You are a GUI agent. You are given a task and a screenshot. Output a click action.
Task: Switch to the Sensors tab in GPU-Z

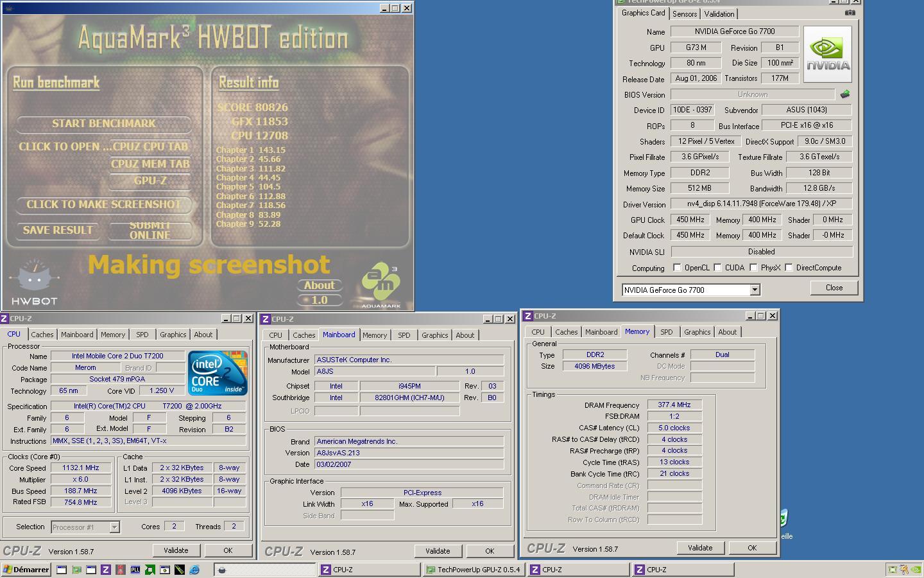click(x=685, y=14)
